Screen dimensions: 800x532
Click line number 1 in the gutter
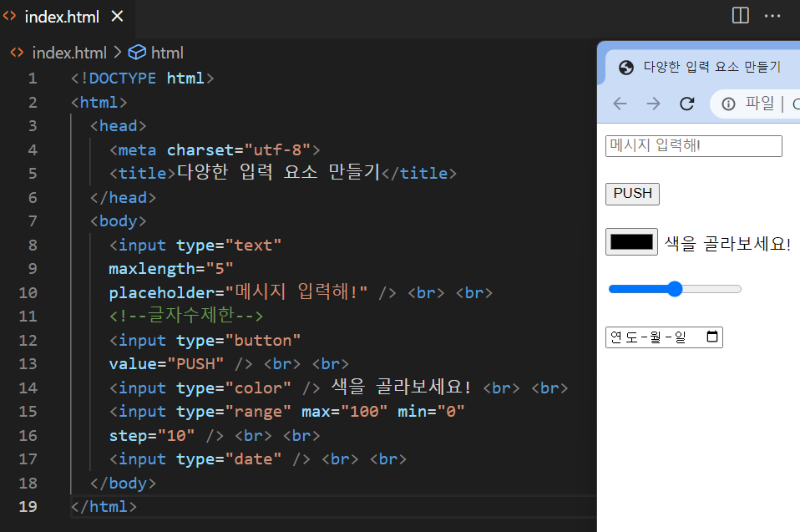33,79
